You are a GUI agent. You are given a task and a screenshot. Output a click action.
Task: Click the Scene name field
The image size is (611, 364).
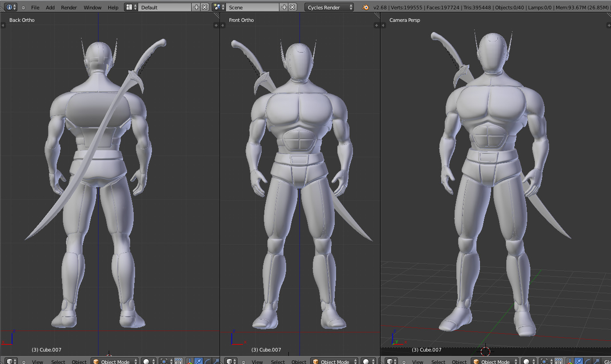(253, 7)
